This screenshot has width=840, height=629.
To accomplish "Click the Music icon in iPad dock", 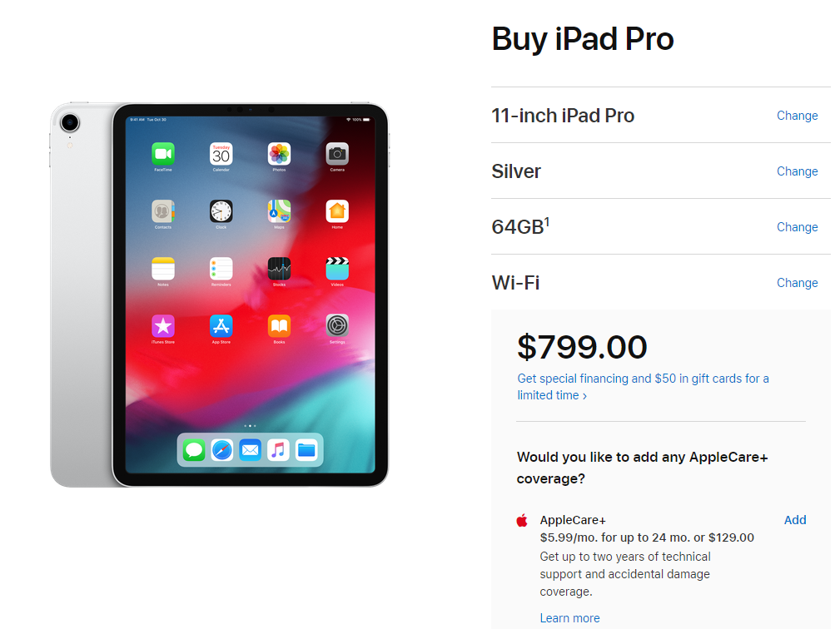I will click(x=278, y=450).
